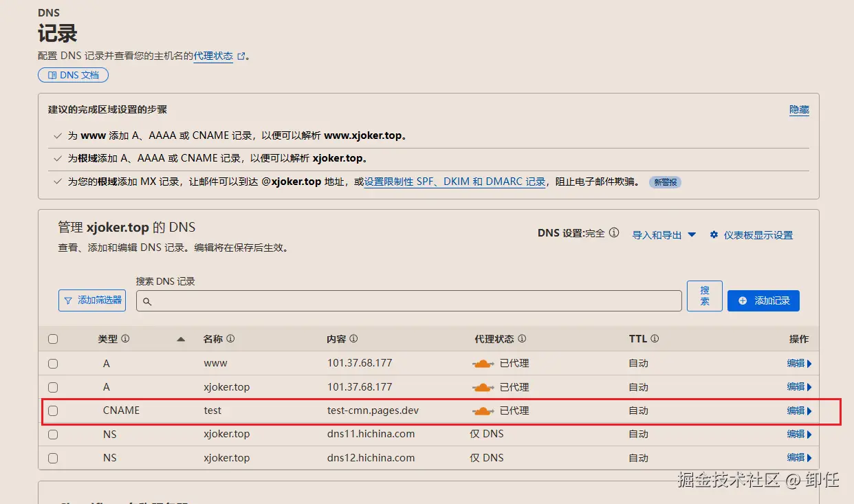Click the orange cloud icon in xjoker.top A row
The width and height of the screenshot is (854, 504).
pyautogui.click(x=483, y=387)
